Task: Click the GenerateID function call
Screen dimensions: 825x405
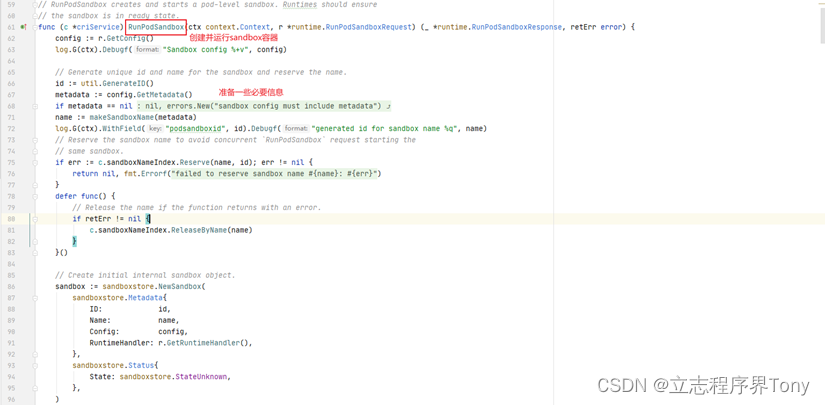Action: click(124, 84)
